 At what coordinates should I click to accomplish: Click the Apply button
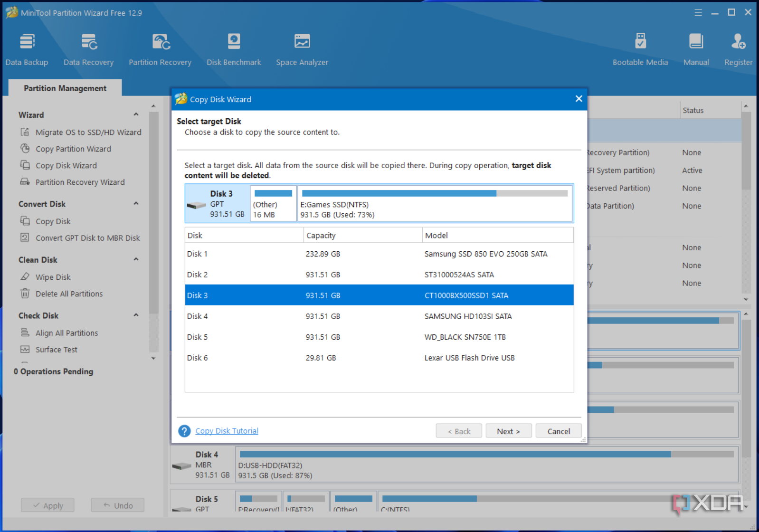47,505
